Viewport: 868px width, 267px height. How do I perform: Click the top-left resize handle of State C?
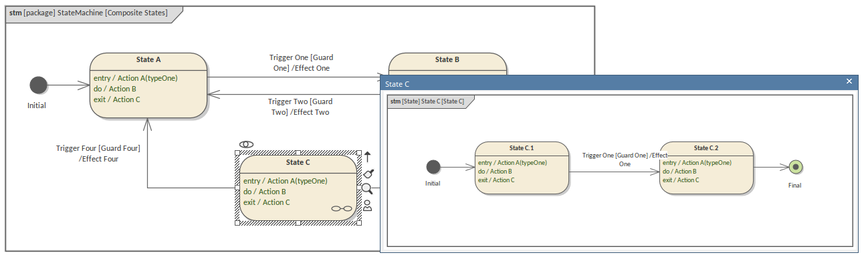point(237,153)
